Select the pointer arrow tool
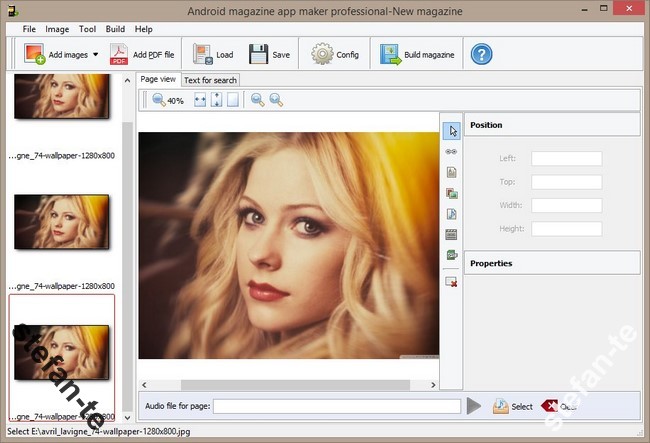Image resolution: width=650 pixels, height=443 pixels. pos(452,130)
